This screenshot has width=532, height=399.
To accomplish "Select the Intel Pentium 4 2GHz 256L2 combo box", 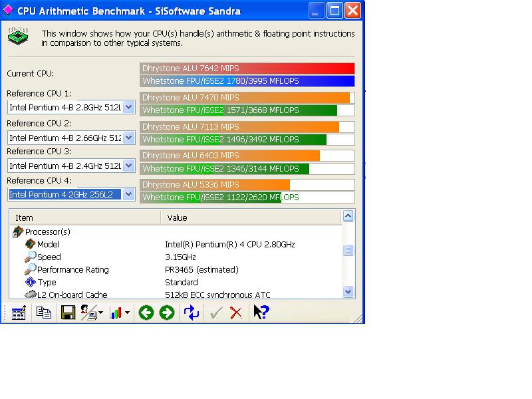I will [x=71, y=194].
